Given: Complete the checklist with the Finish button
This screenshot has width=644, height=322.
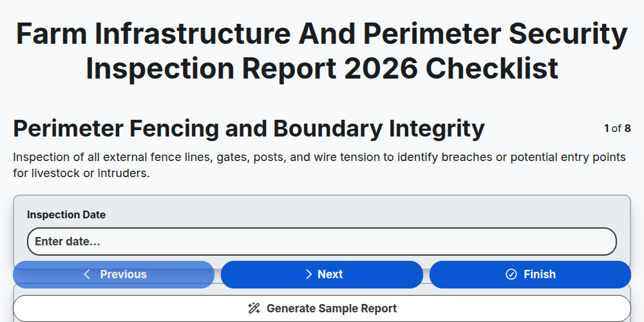Looking at the screenshot, I should 530,274.
